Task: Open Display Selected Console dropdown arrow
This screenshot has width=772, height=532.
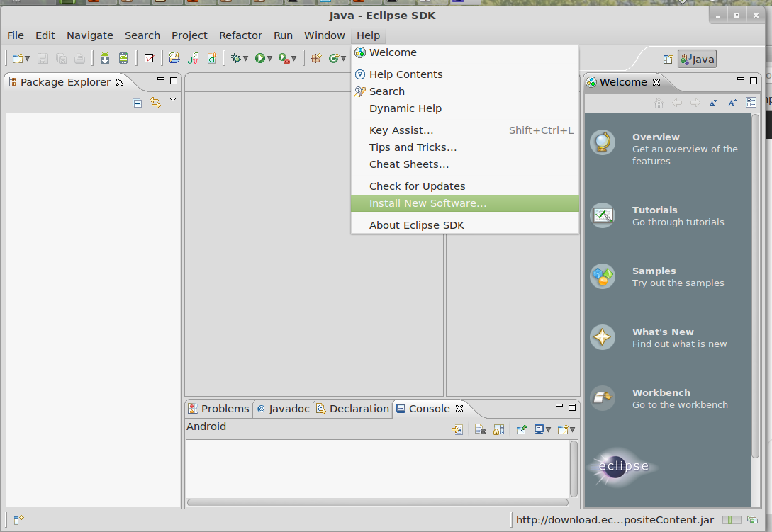Action: click(548, 429)
